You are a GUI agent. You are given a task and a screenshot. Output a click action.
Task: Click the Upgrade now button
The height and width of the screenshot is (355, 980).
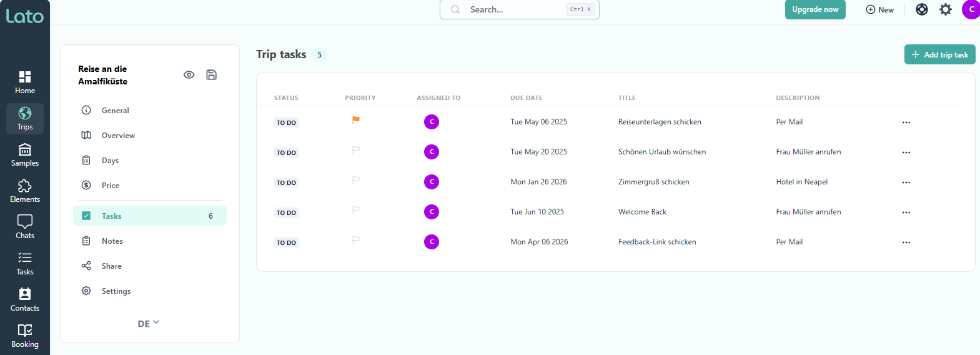point(815,9)
